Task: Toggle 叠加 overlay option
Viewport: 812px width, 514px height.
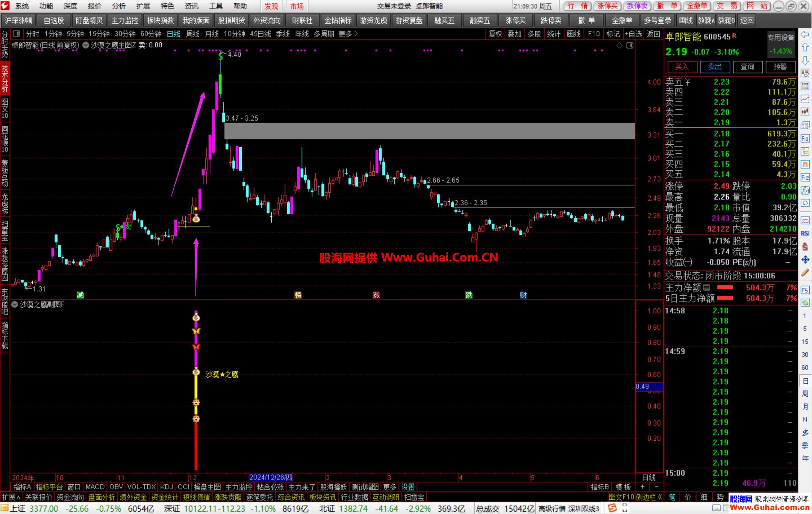Action: click(x=515, y=34)
